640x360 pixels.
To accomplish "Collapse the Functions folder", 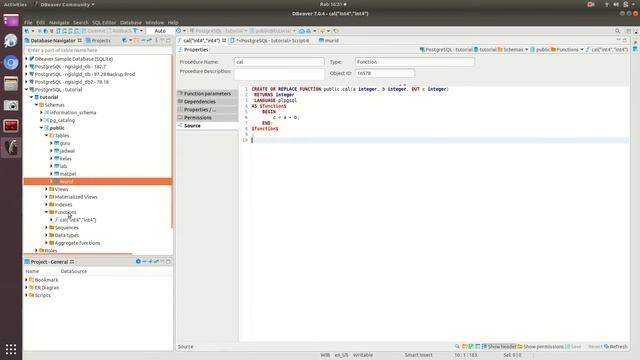I will pyautogui.click(x=47, y=212).
